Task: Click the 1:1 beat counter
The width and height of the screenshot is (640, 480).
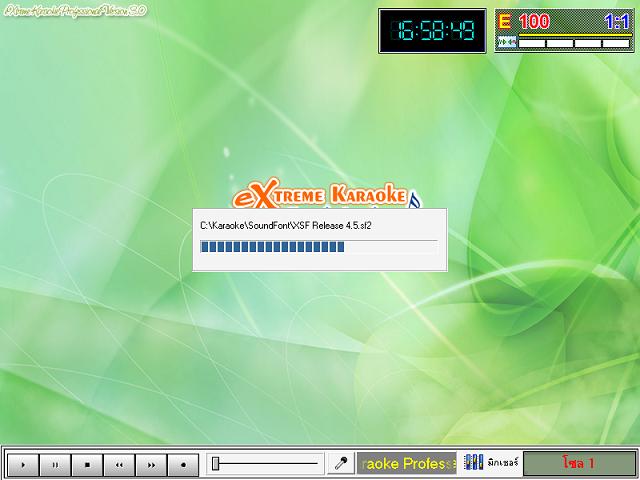Action: tap(617, 21)
